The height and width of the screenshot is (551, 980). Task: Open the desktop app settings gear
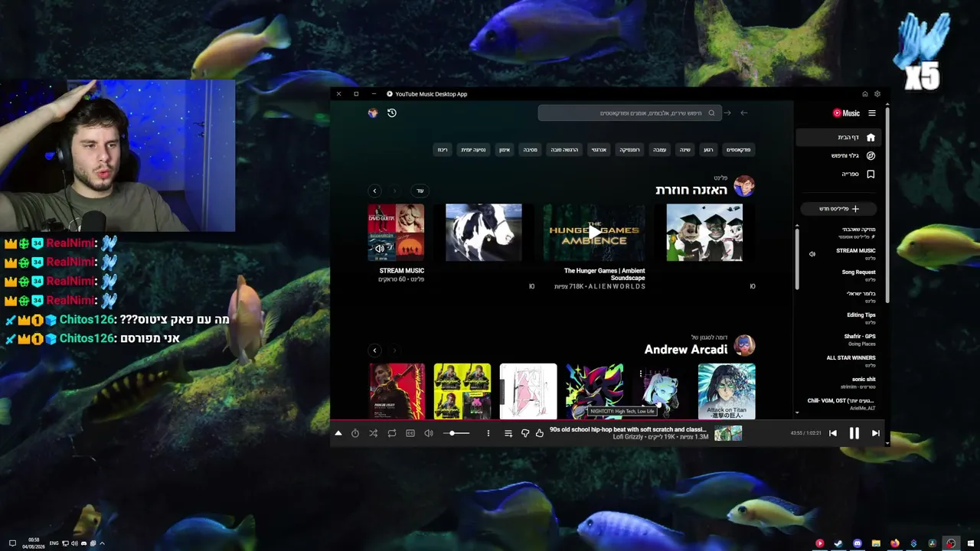pos(877,94)
